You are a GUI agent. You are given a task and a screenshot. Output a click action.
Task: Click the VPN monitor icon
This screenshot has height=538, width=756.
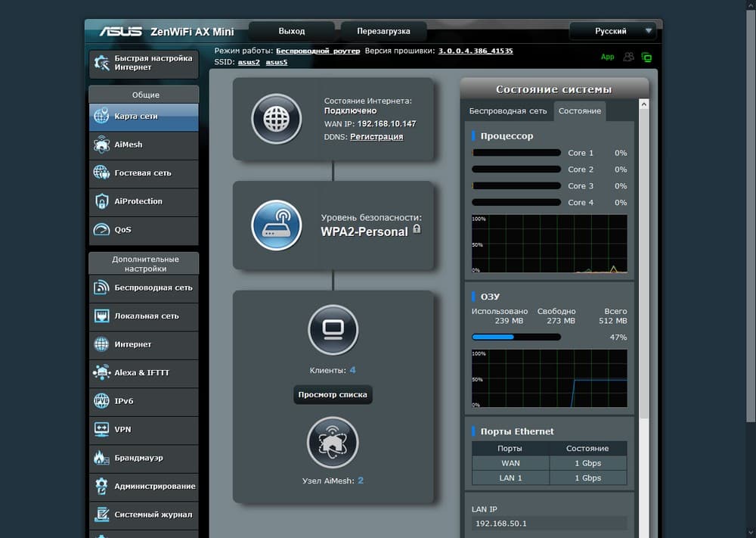point(101,430)
